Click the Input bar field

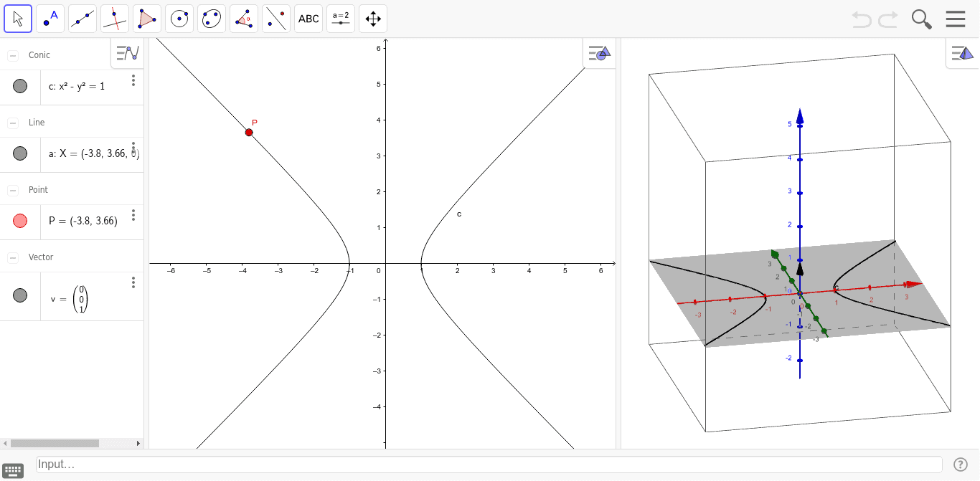(489, 465)
